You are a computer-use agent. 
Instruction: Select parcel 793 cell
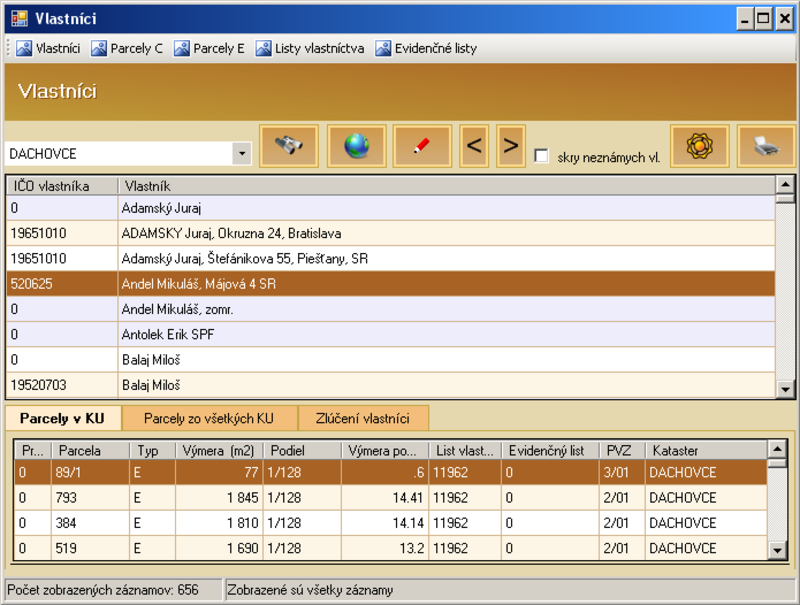click(x=90, y=497)
